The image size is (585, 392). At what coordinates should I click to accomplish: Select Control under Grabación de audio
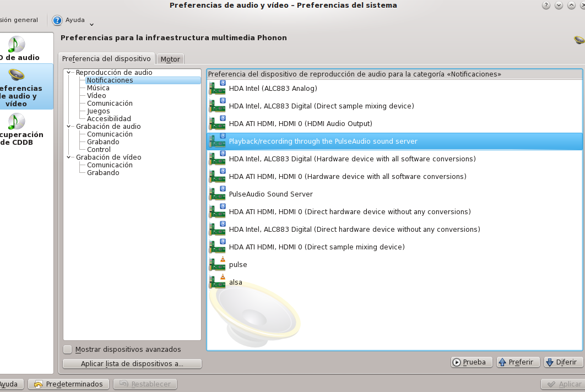pyautogui.click(x=99, y=150)
